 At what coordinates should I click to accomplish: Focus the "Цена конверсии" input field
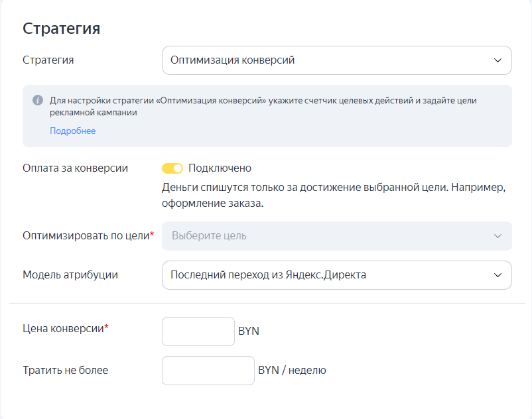[x=198, y=331]
